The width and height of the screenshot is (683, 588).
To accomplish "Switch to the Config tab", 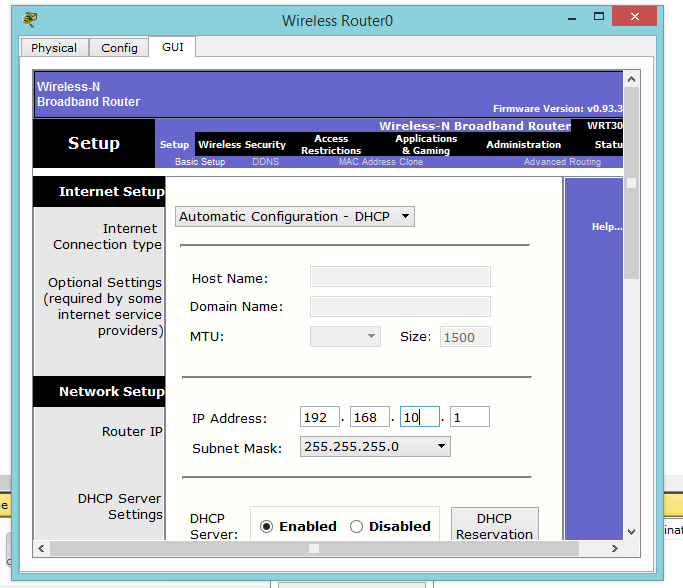I will pyautogui.click(x=119, y=47).
